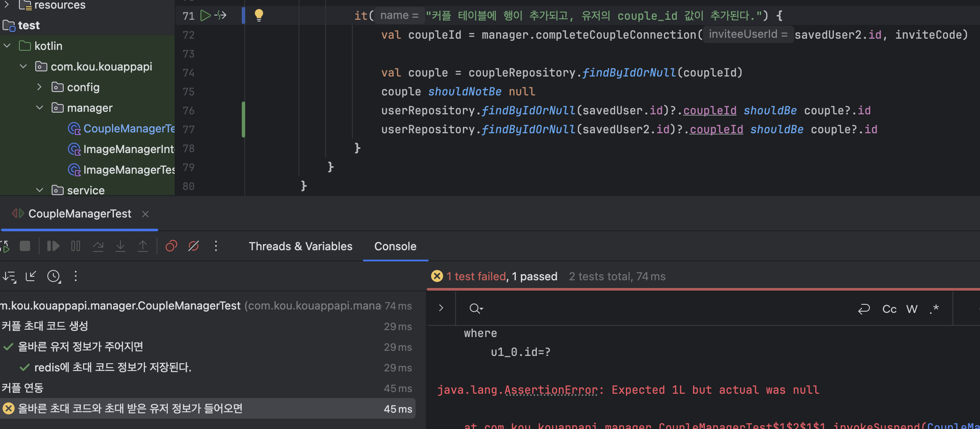Screen dimensions: 980x429
Task: Click '2 tests total, 74 ms' text
Action: [x=617, y=276]
